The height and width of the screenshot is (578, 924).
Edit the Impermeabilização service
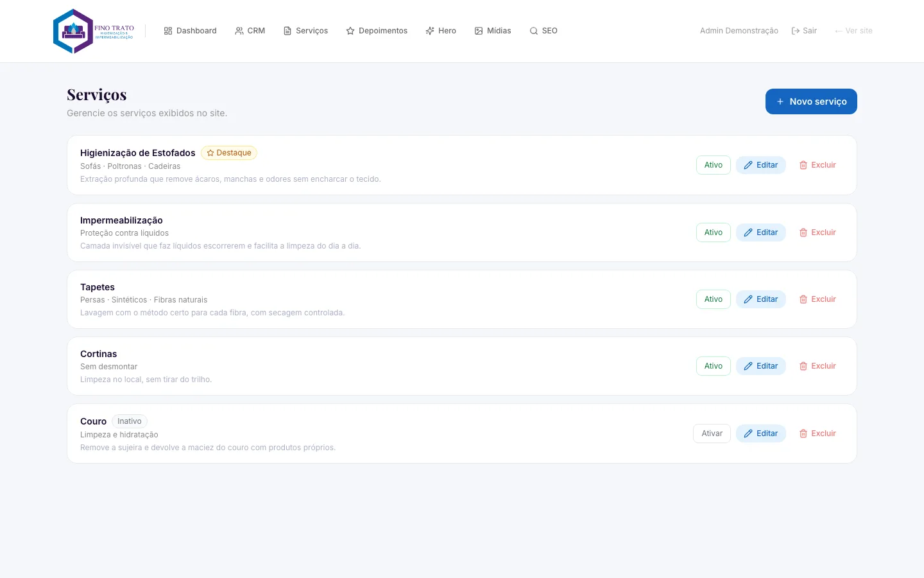tap(761, 232)
